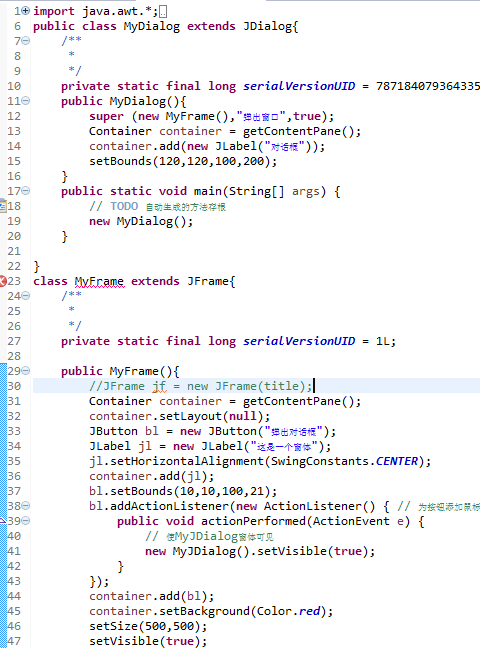Click 'setVisible(true)' on line 47

tap(144, 641)
